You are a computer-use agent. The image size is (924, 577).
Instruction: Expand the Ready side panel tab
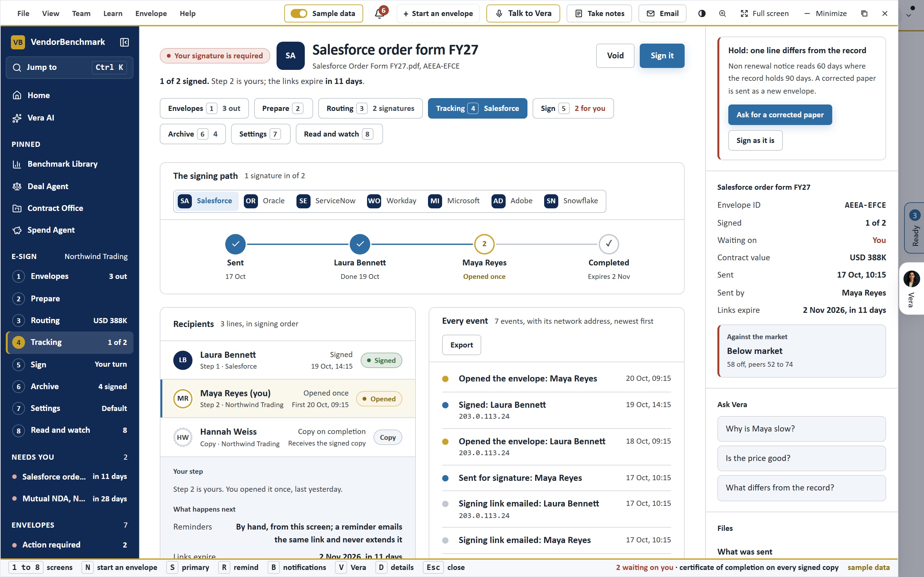914,228
